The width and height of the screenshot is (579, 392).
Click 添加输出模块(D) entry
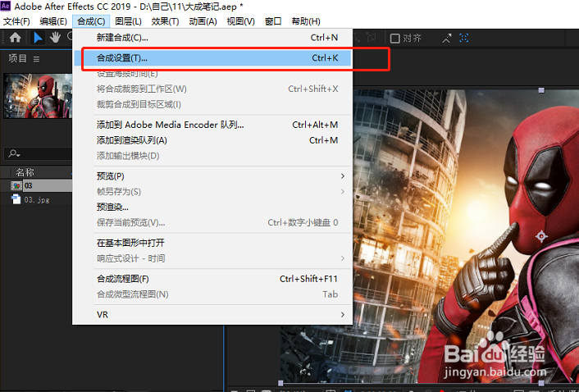coord(212,156)
